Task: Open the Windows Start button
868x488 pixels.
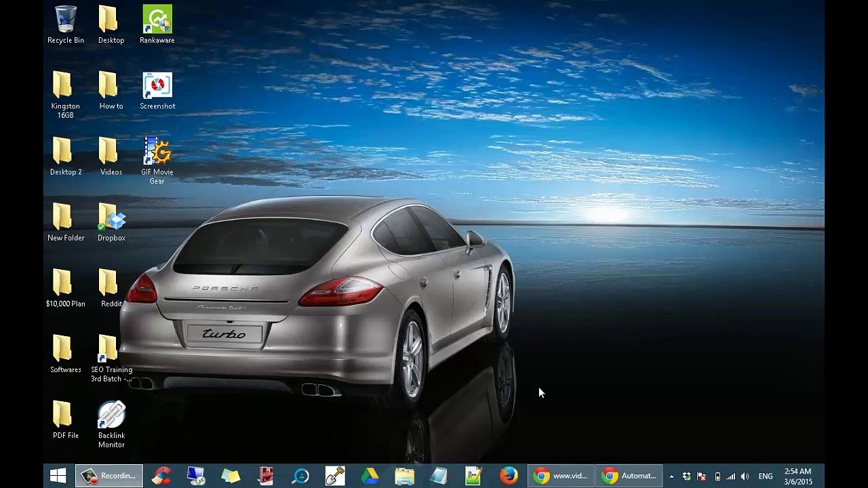Action: pyautogui.click(x=58, y=476)
